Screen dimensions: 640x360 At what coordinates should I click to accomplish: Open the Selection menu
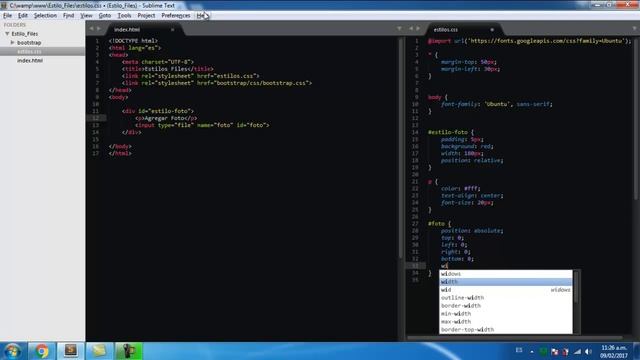(45, 16)
